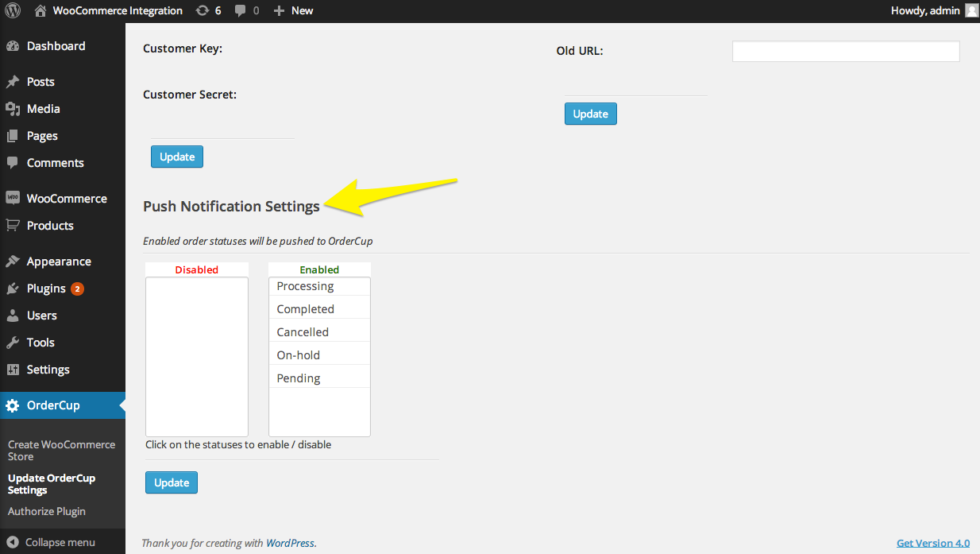Click the Tools wrench icon
The width and height of the screenshot is (980, 554).
pos(13,343)
